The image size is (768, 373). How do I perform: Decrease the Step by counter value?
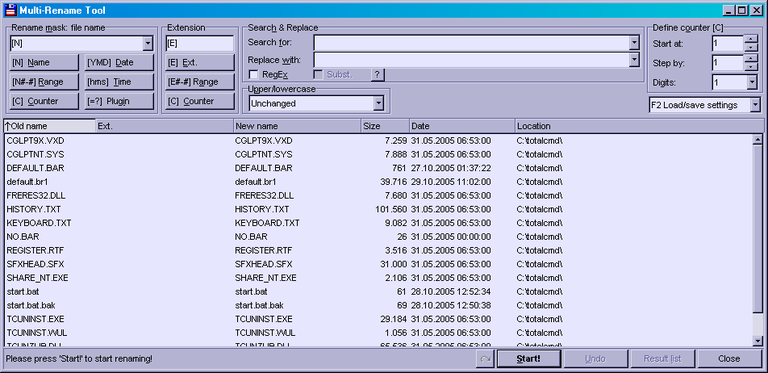click(751, 67)
